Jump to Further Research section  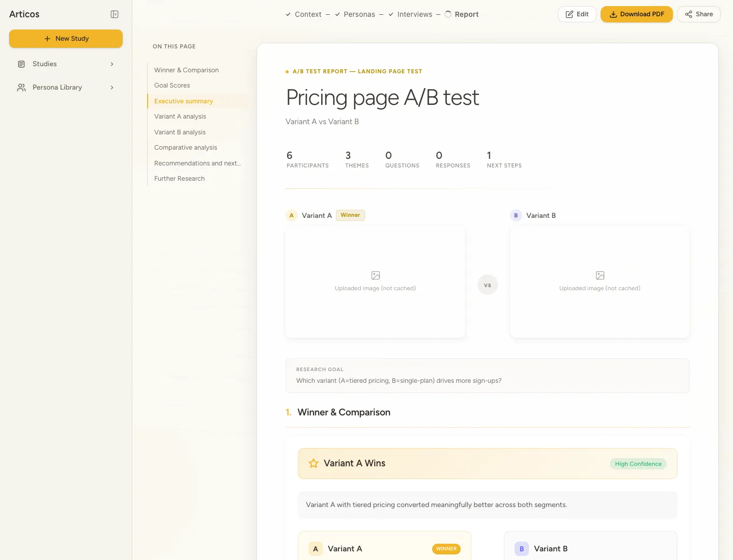[x=180, y=179]
